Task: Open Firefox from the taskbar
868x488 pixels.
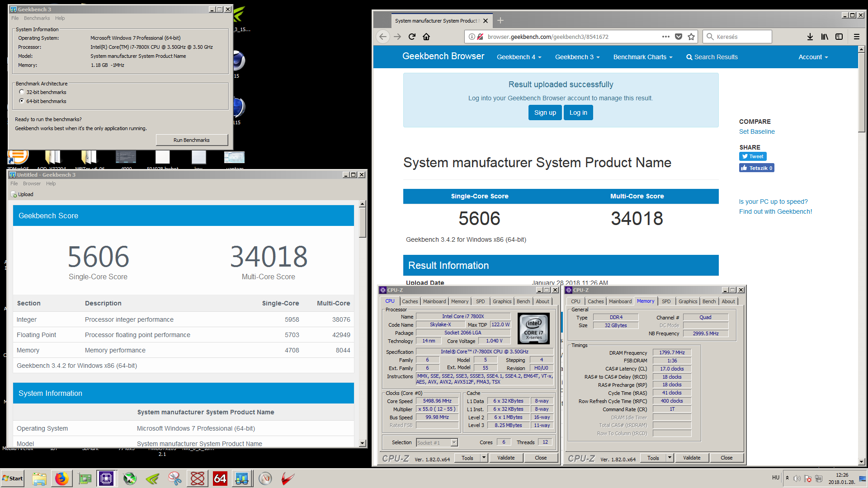Action: click(x=62, y=479)
